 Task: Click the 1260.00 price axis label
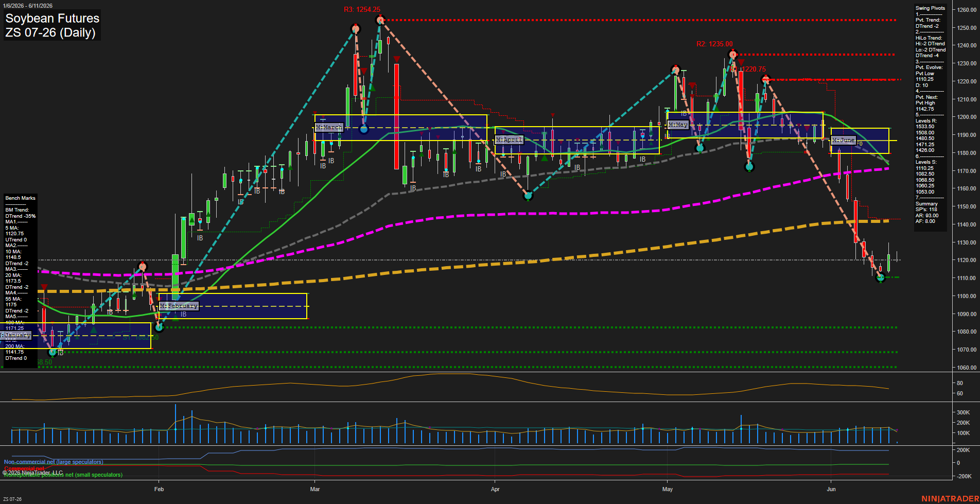pos(967,10)
